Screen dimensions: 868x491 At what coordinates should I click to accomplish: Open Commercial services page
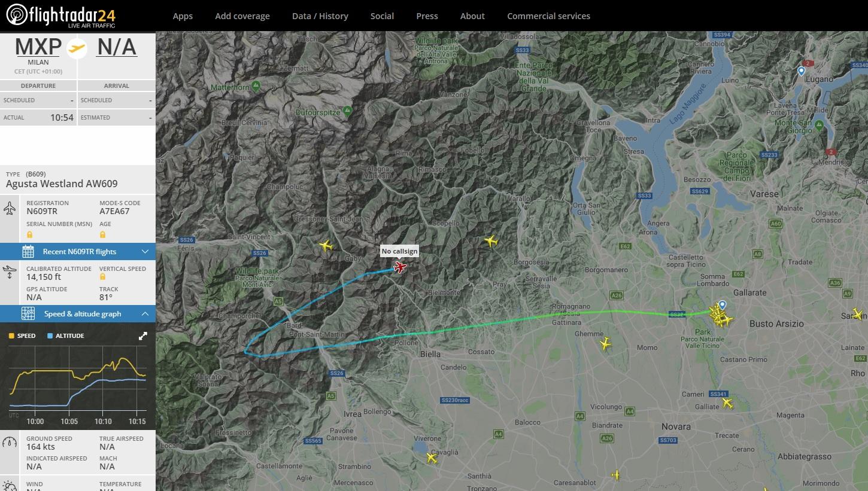pyautogui.click(x=548, y=16)
